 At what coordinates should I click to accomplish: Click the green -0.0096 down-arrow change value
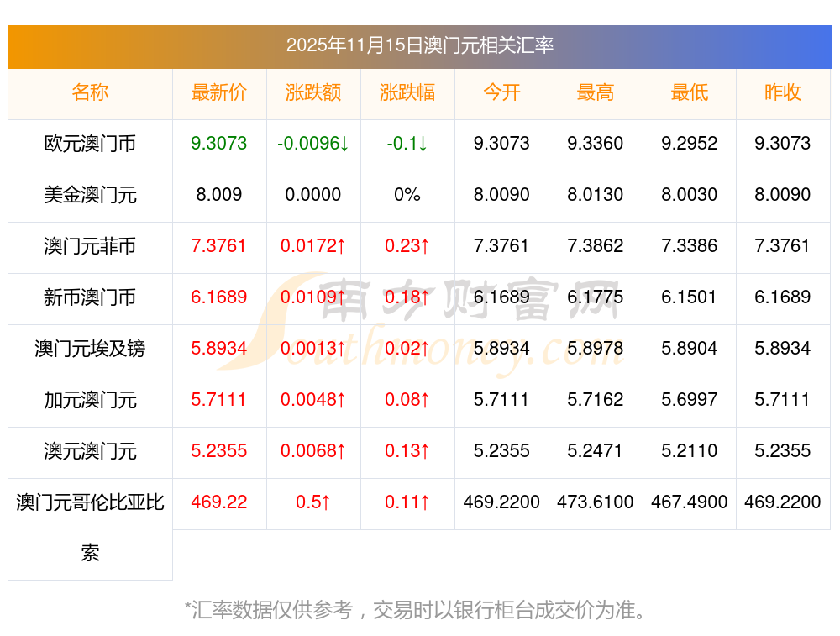click(313, 144)
